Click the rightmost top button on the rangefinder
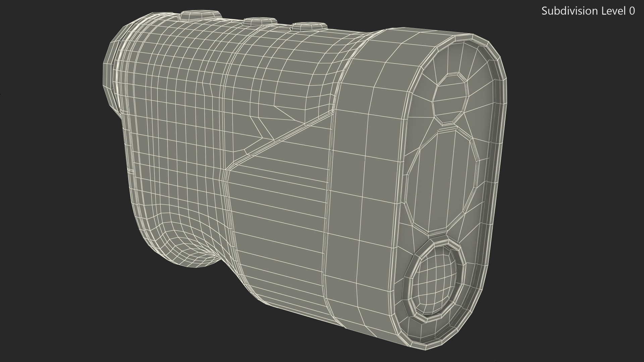This screenshot has width=644, height=362. 309,26
